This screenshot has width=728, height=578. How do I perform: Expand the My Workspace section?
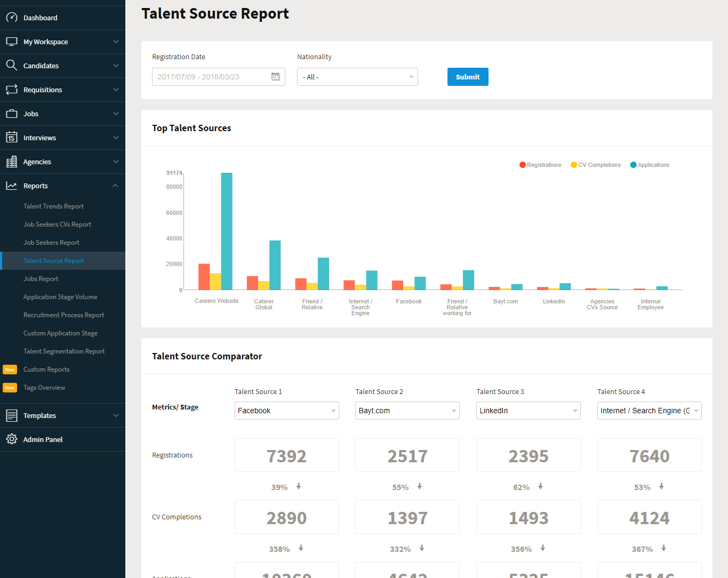45,41
